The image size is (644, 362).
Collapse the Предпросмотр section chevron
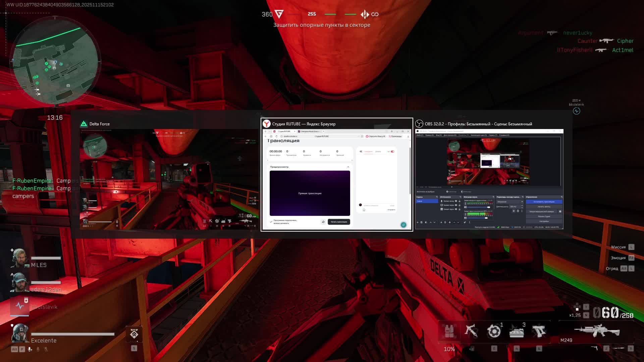point(348,167)
